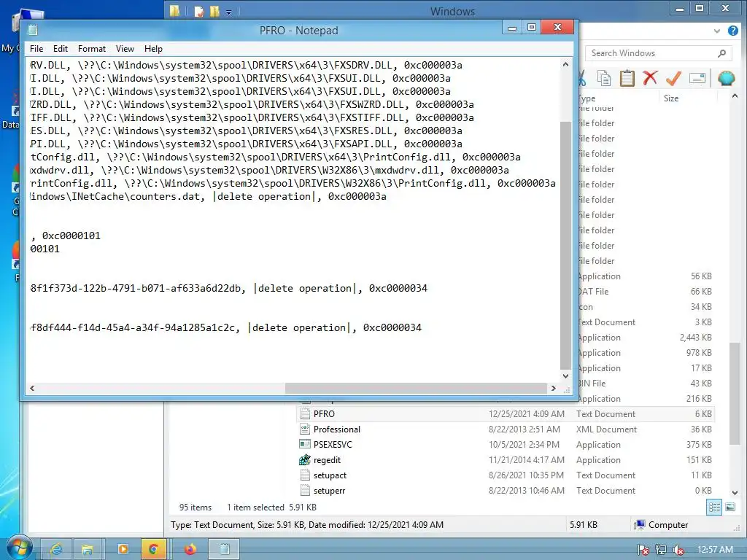The width and height of the screenshot is (747, 560).
Task: Open Notepad's Edit menu
Action: (x=60, y=49)
